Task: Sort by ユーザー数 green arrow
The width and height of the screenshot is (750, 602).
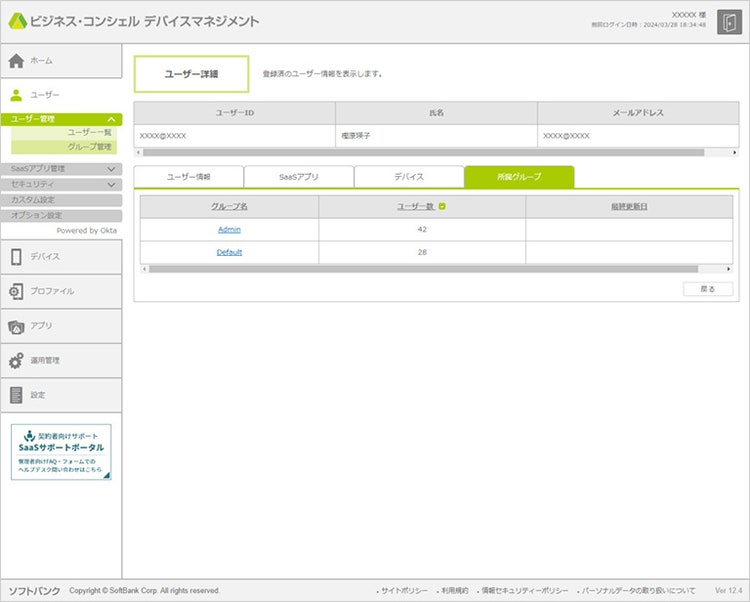Action: pos(443,207)
